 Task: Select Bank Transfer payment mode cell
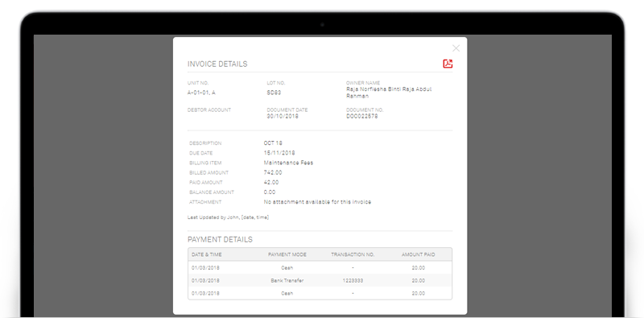(287, 281)
